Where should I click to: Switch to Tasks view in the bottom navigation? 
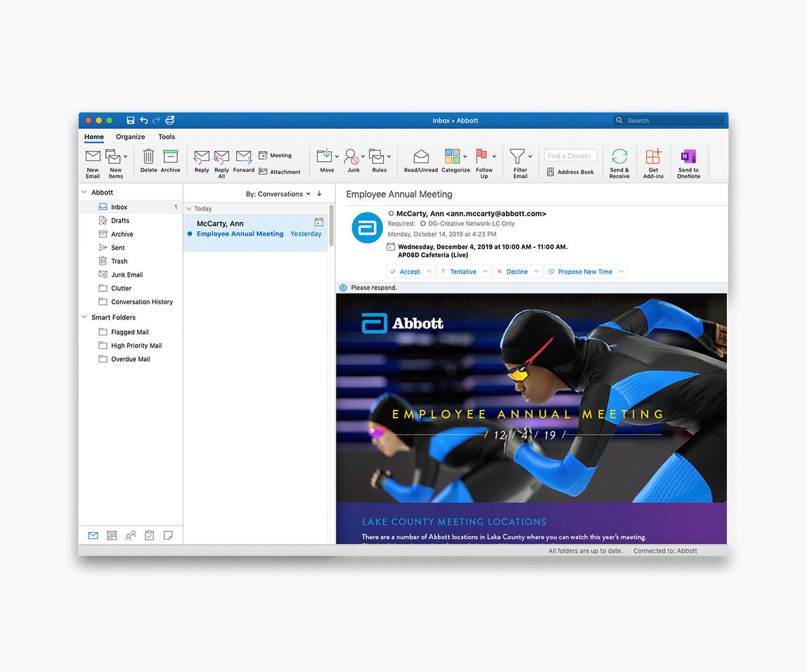(x=149, y=535)
